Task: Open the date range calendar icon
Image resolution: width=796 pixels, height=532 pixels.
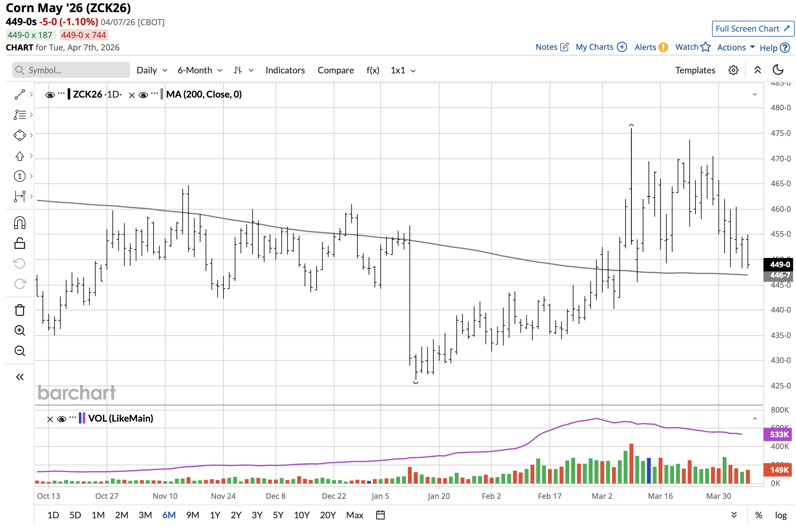Action: 380,515
